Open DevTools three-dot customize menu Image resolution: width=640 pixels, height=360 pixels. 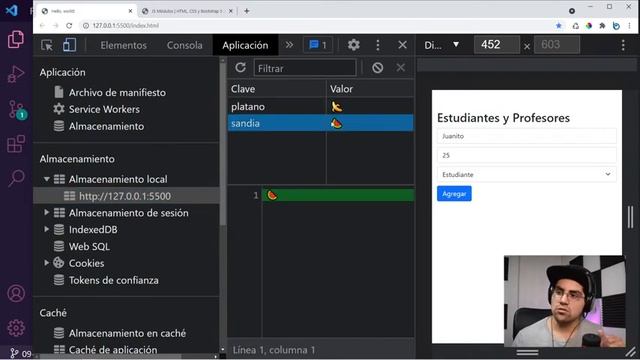[378, 45]
